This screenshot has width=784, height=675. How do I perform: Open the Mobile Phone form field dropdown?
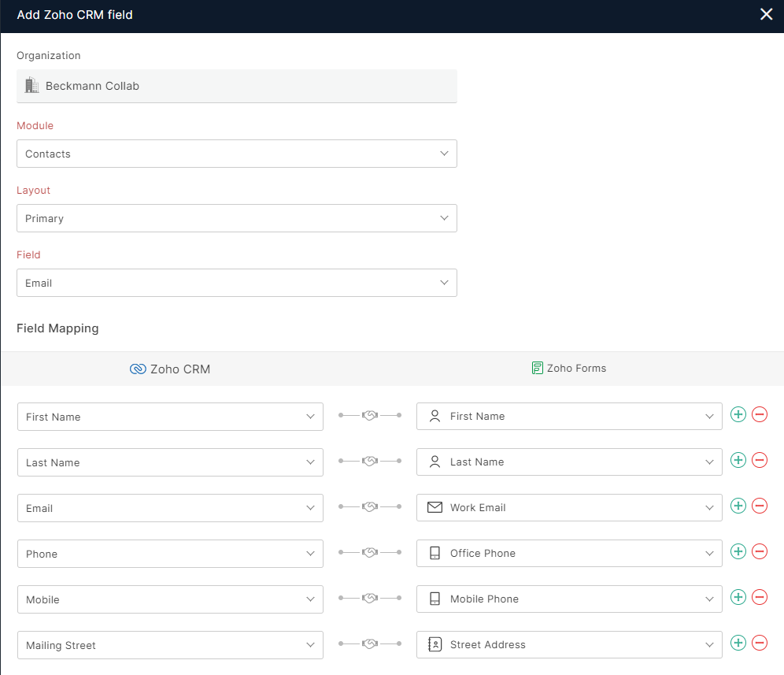569,599
